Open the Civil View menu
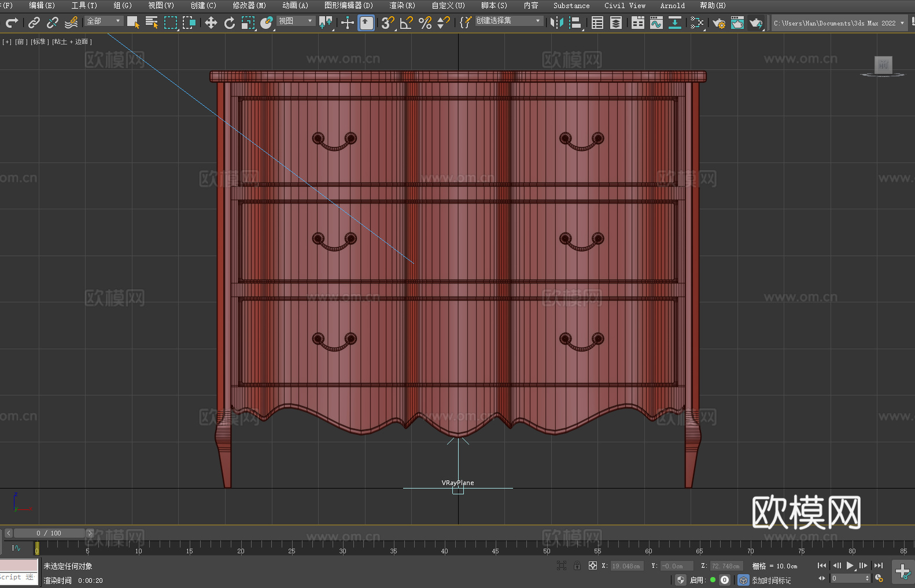This screenshot has width=915, height=588. 625,5
